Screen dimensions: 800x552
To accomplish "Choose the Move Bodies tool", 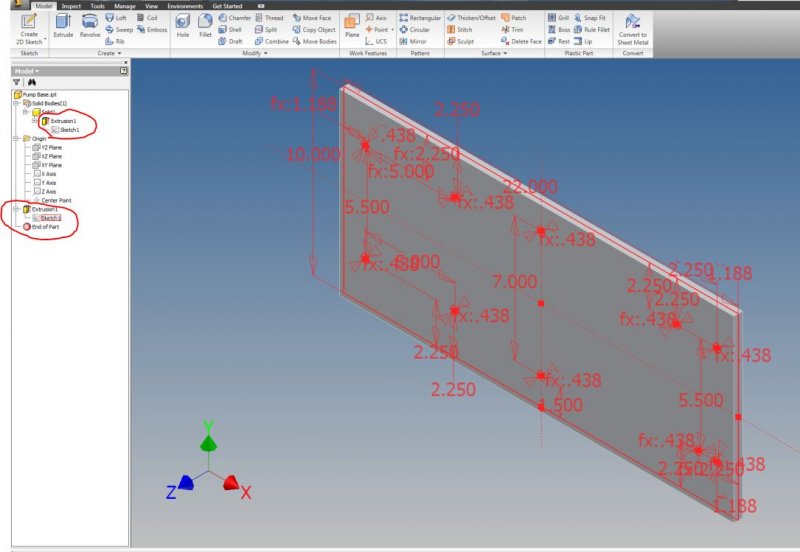I will pyautogui.click(x=314, y=41).
